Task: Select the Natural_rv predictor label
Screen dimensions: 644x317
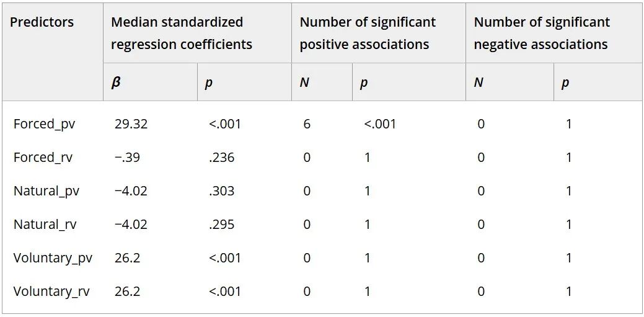Action: click(x=45, y=225)
